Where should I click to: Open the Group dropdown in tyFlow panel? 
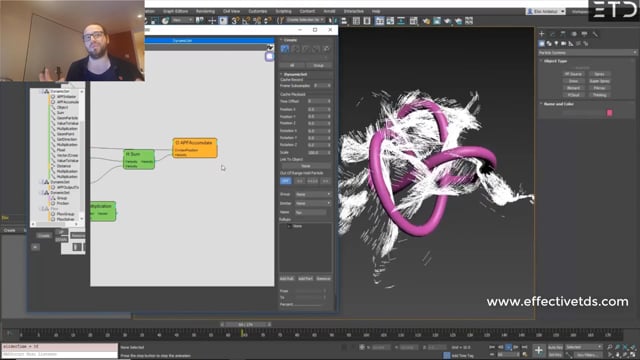313,195
